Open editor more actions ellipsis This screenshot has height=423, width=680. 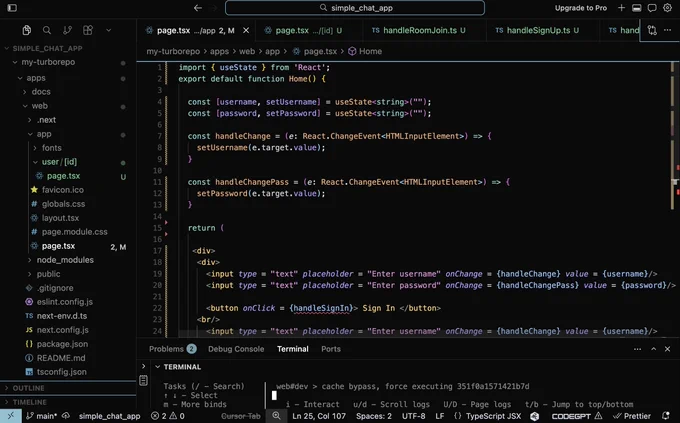(x=667, y=30)
